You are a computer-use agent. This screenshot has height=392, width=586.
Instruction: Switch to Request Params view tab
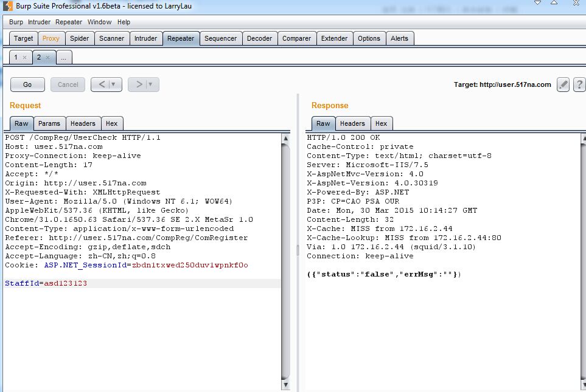[49, 123]
